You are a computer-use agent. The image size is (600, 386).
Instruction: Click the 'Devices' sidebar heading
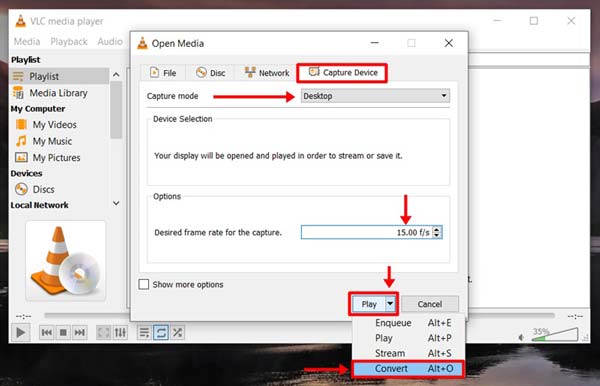pos(26,174)
